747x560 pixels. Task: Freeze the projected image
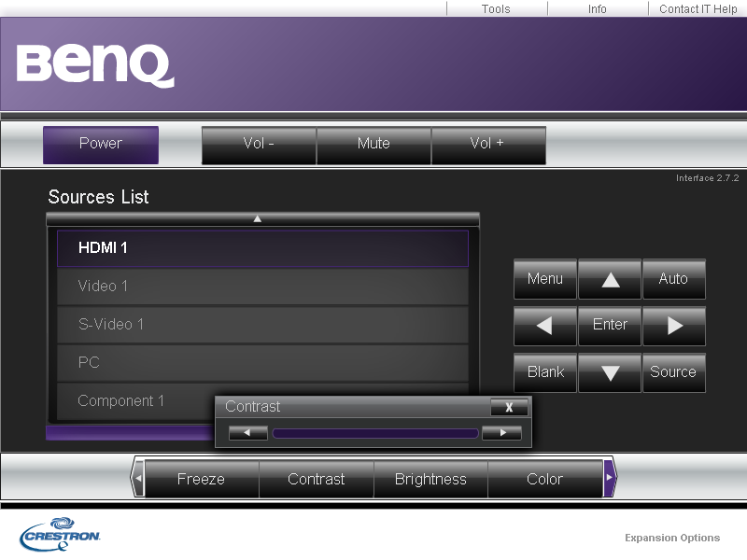202,479
